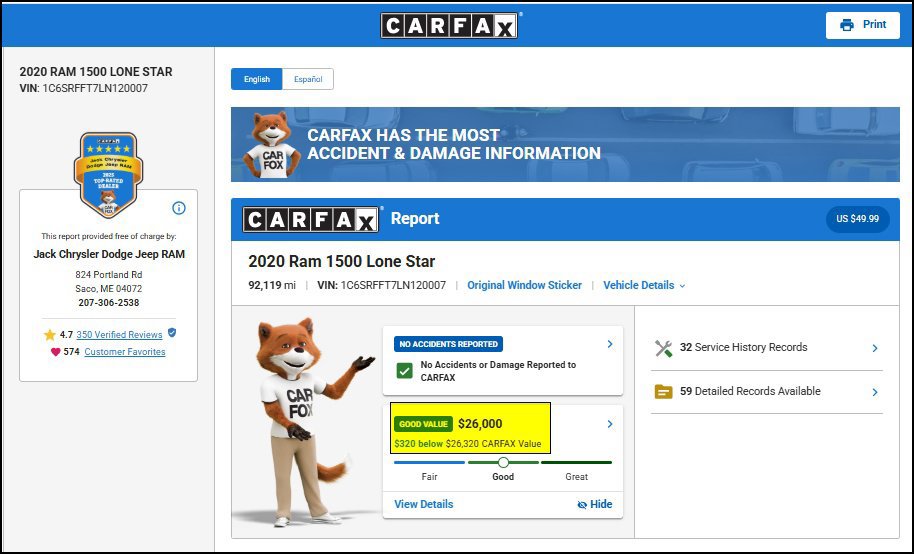The image size is (914, 554).
Task: Click the CARFAX Report logo
Action: pos(311,219)
